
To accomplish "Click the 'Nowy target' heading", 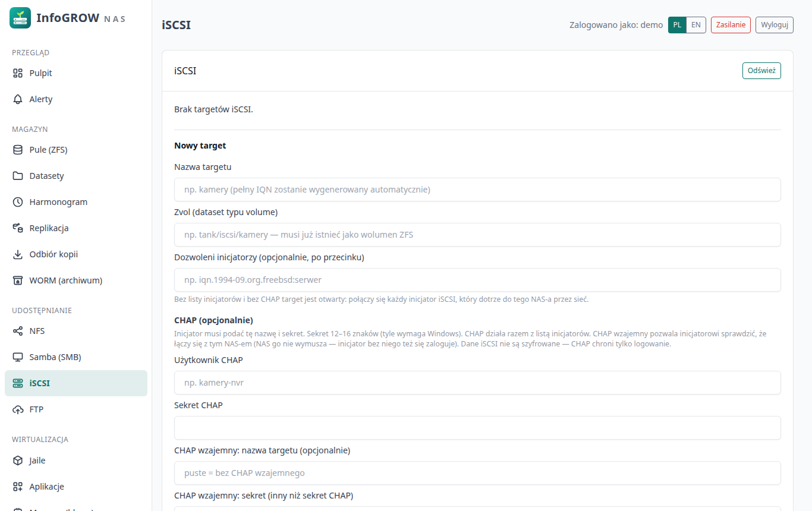I will (x=200, y=146).
